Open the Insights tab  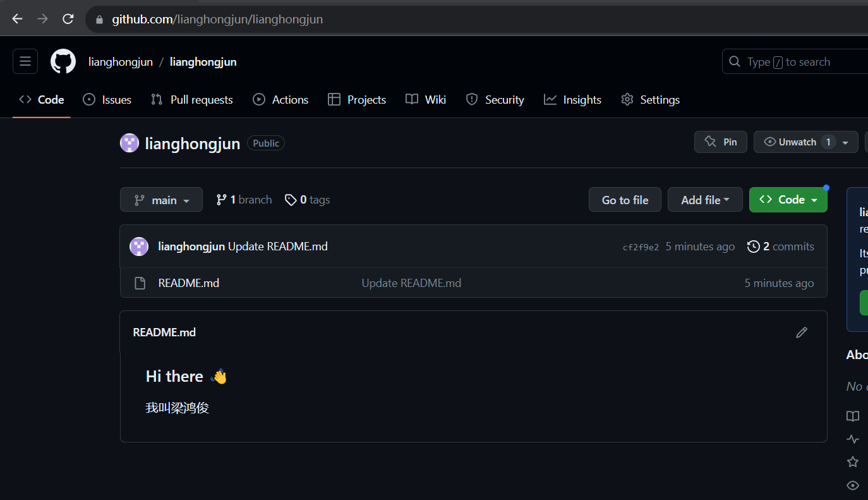[x=572, y=100]
